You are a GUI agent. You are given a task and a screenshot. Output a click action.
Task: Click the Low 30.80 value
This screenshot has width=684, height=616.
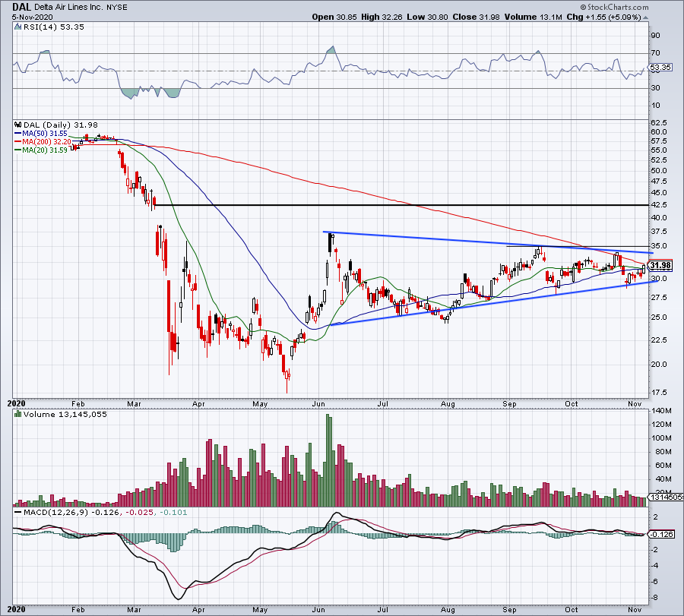pyautogui.click(x=427, y=17)
